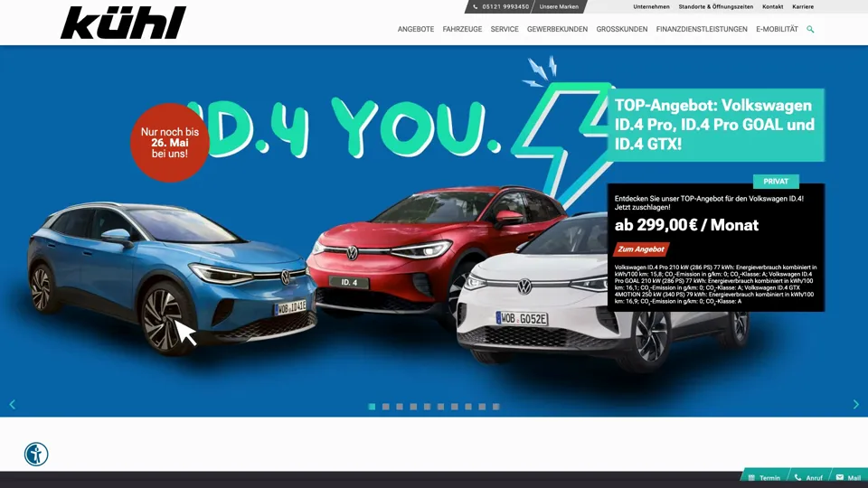The image size is (868, 488).
Task: Open the FINANZDIENSTLEISTUNGEN menu
Action: pyautogui.click(x=702, y=29)
